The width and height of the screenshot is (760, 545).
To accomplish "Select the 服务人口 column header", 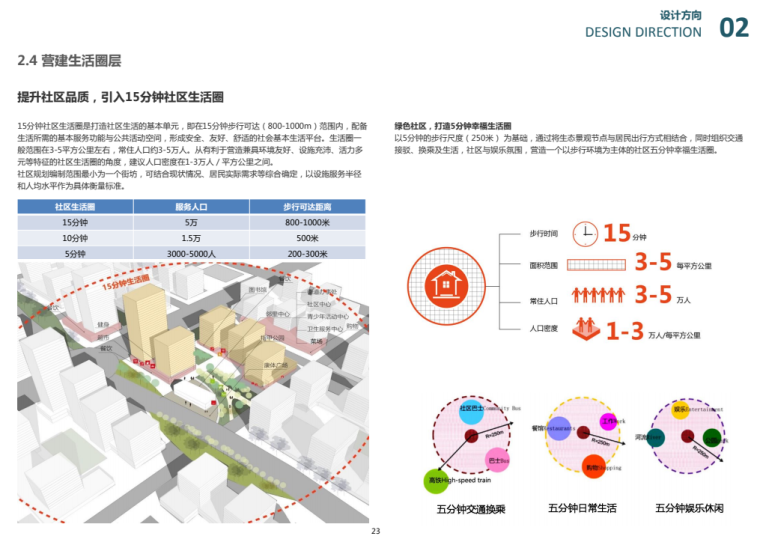I will (x=191, y=206).
